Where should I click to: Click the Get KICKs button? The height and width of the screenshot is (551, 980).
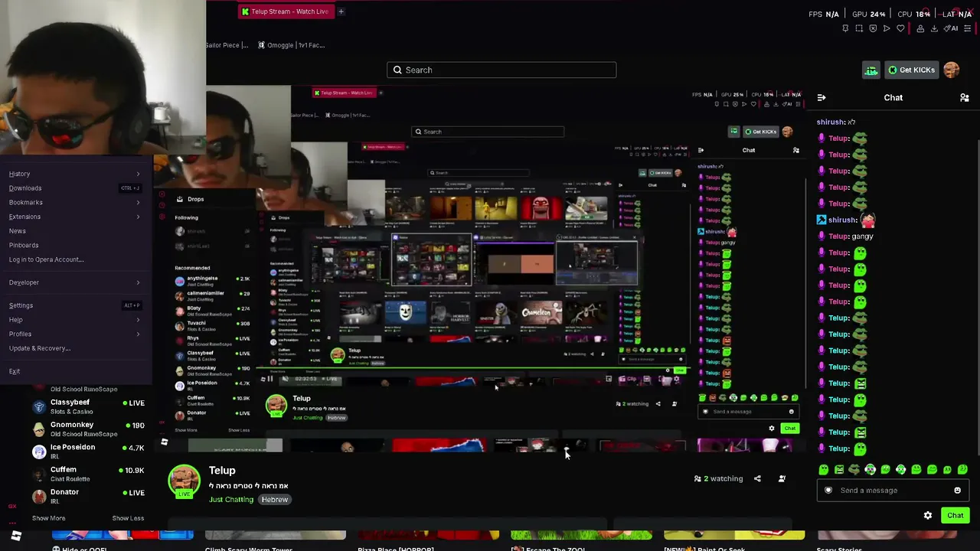point(911,70)
